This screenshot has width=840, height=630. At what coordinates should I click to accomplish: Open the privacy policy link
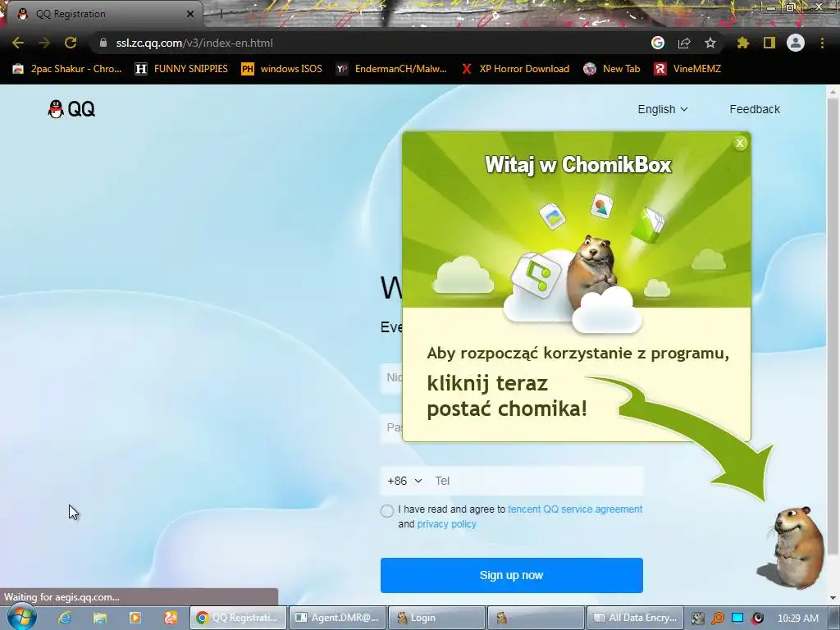tap(446, 524)
